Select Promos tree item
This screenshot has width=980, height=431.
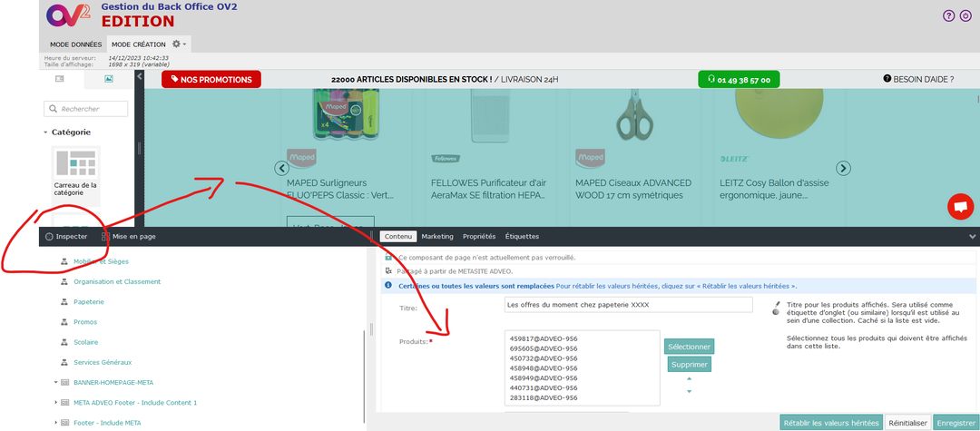click(x=85, y=322)
